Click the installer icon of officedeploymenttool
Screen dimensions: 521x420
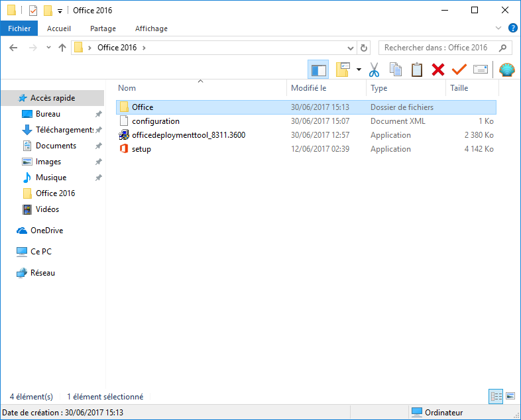point(124,134)
